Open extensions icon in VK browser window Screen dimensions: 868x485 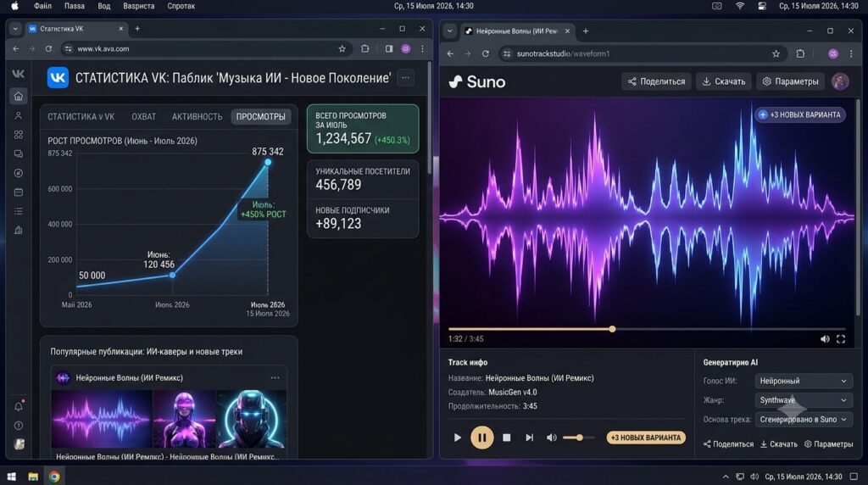(364, 48)
